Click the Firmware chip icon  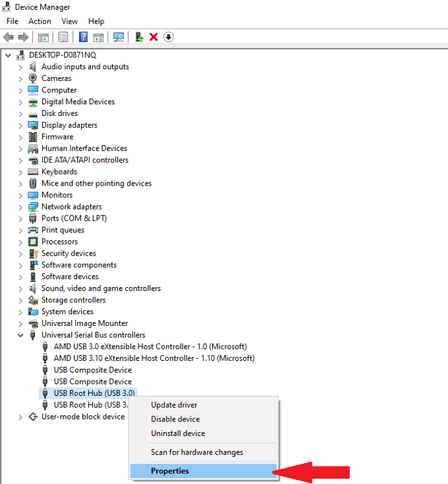click(x=33, y=137)
